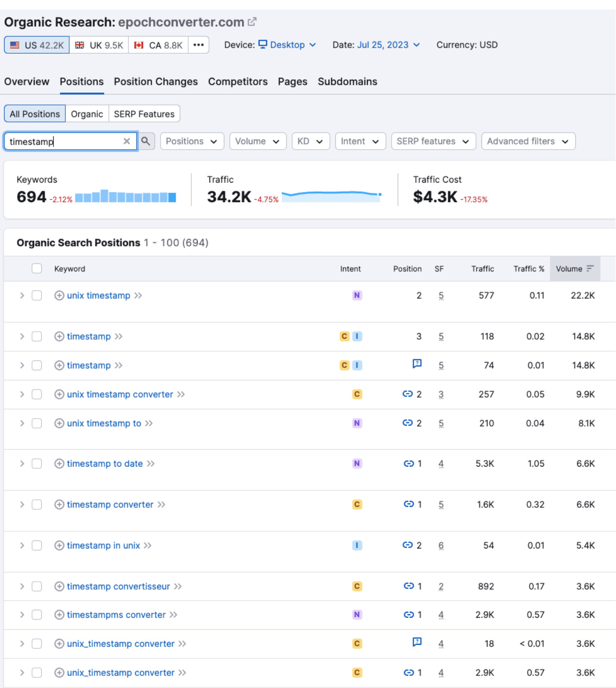Open the unix timestamp keyword link
Viewport: 616px width, 688px height.
(x=98, y=296)
